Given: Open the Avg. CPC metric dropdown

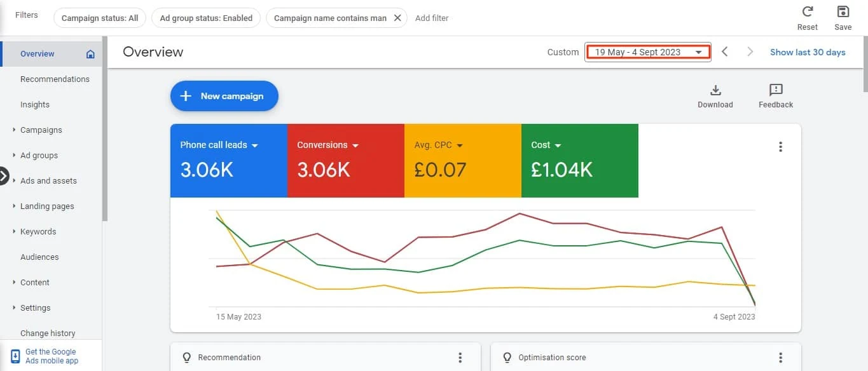Looking at the screenshot, I should pyautogui.click(x=460, y=145).
